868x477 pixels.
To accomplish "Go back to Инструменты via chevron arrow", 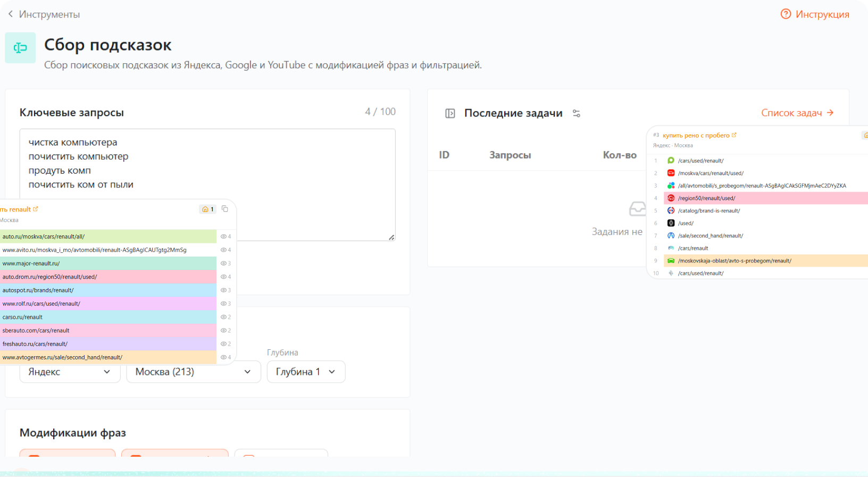I will [11, 14].
